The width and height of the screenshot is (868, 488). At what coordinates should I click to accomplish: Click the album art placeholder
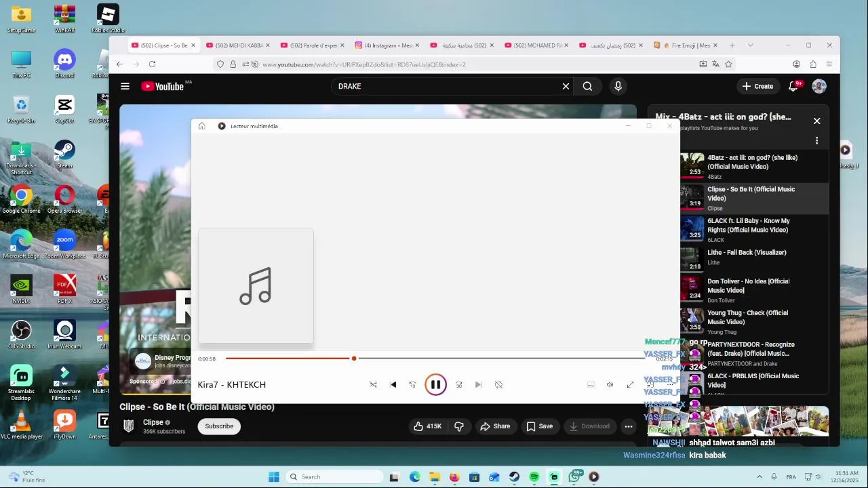tap(256, 286)
